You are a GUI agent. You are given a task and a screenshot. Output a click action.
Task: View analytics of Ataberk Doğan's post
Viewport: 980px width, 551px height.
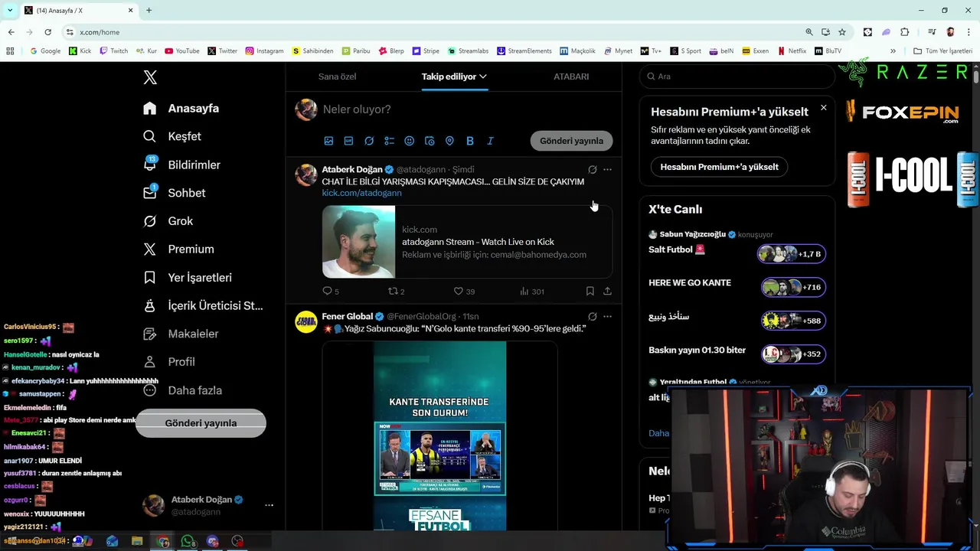(531, 292)
